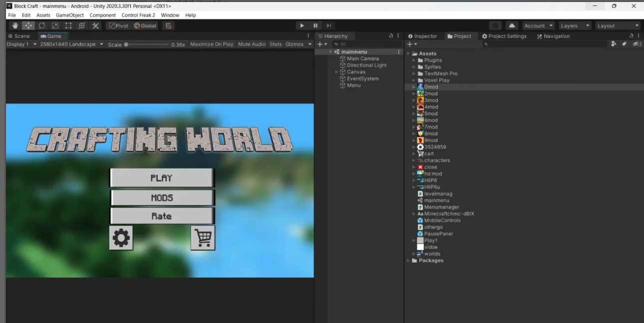Expand the Voxel Play folder

coord(414,80)
